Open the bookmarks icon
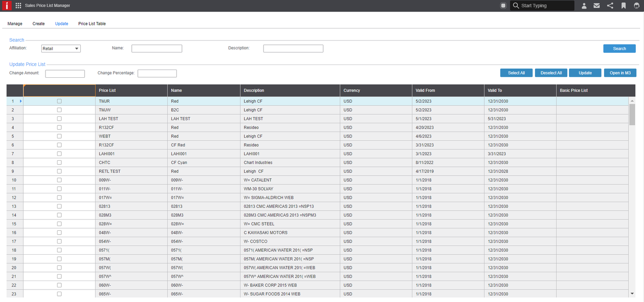Screen dimensions: 644x302 click(x=623, y=6)
